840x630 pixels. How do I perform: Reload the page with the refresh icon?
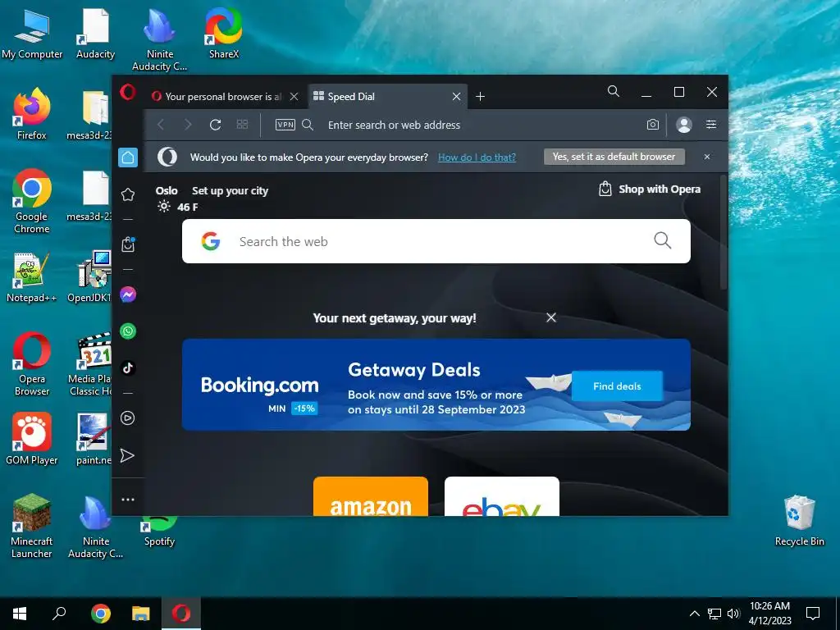[x=216, y=125]
